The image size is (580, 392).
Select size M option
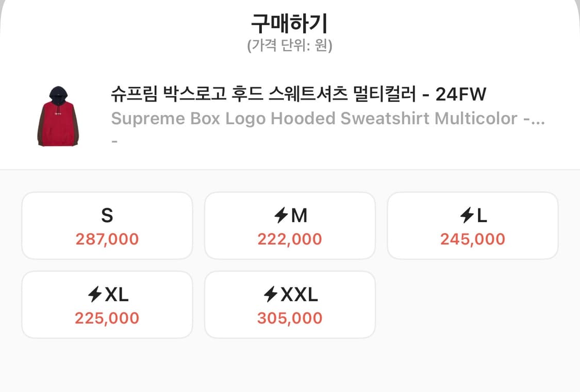coord(290,225)
